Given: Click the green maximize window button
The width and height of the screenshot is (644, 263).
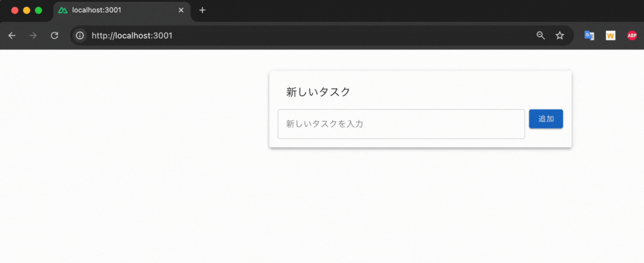Looking at the screenshot, I should 38,10.
